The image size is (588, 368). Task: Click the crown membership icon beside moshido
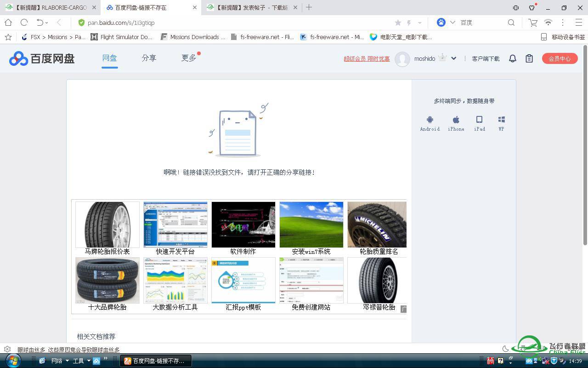point(442,58)
